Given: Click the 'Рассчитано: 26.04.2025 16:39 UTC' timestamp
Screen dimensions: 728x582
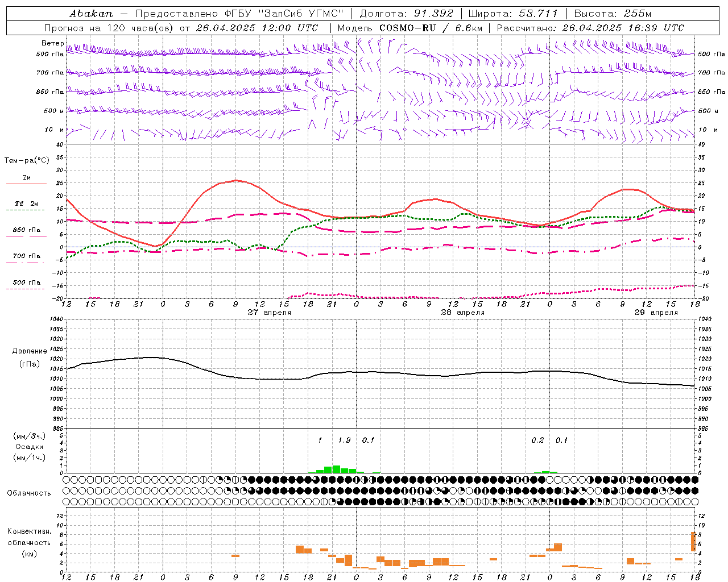Looking at the screenshot, I should (590, 28).
